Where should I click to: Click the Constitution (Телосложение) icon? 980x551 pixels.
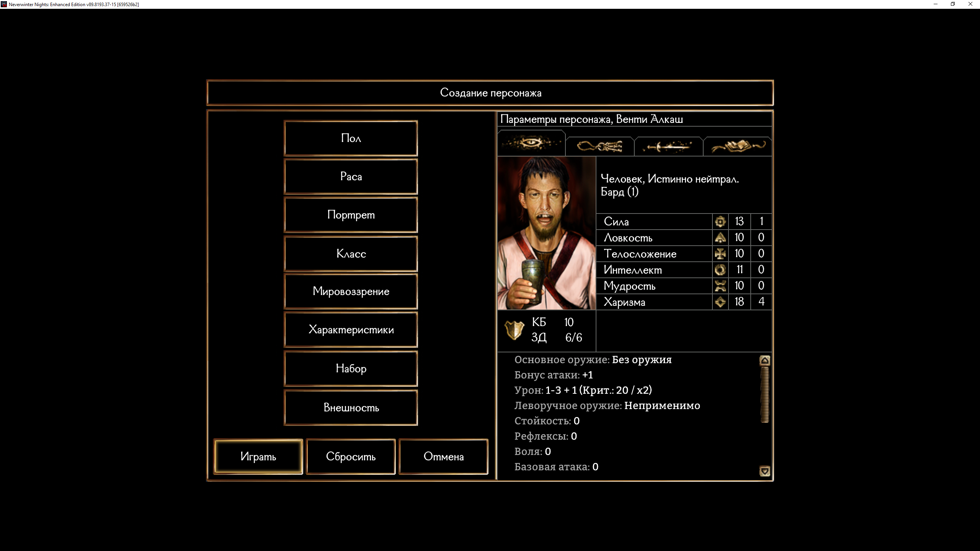[720, 254]
